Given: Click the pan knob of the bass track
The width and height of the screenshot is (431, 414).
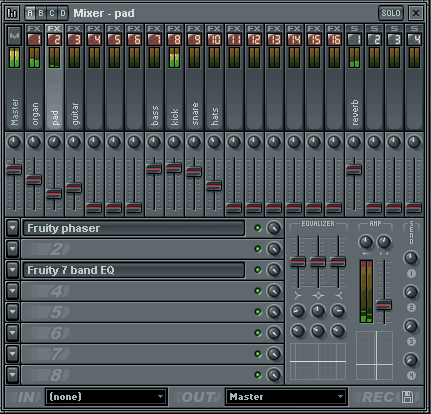Looking at the screenshot, I should pos(154,142).
